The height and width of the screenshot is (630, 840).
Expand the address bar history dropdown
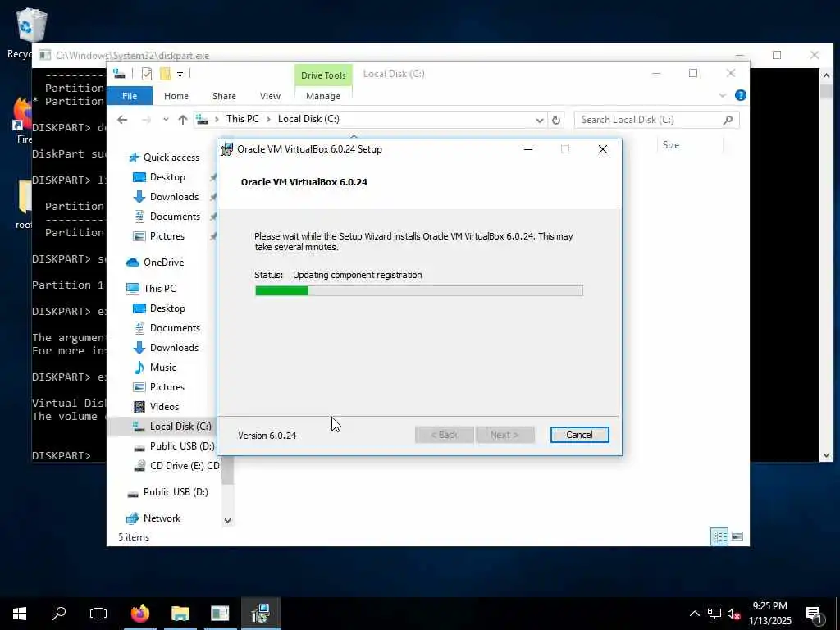point(540,120)
